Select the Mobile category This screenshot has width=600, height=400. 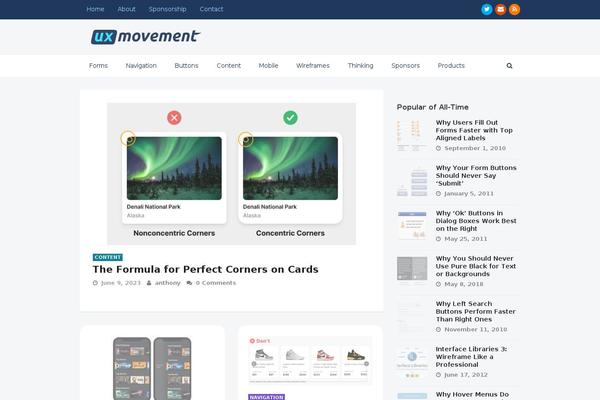(268, 66)
